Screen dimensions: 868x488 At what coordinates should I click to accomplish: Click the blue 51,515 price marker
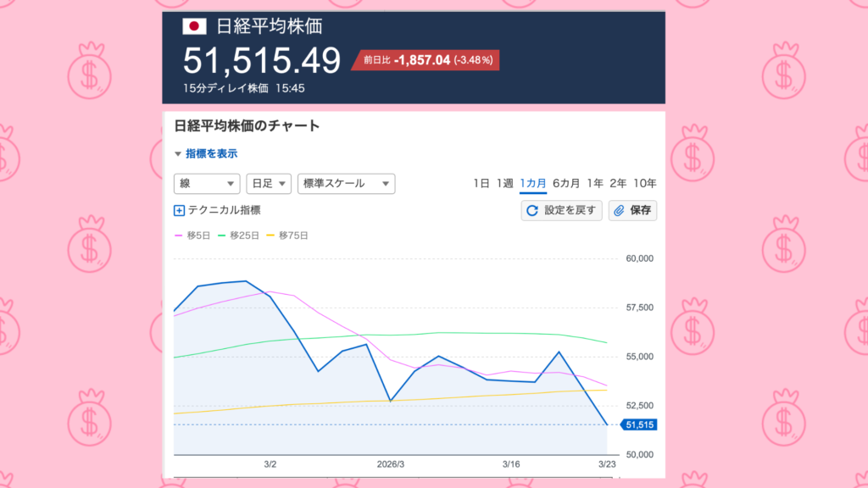coord(638,424)
